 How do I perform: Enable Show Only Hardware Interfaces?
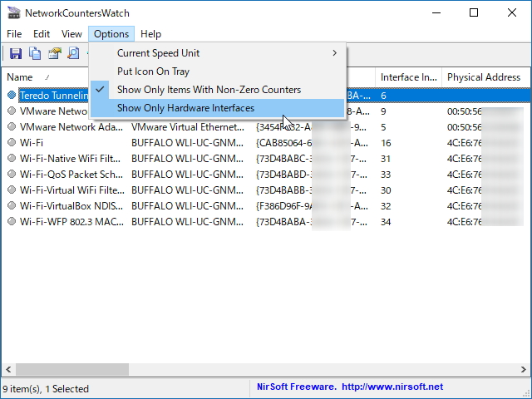pyautogui.click(x=218, y=108)
